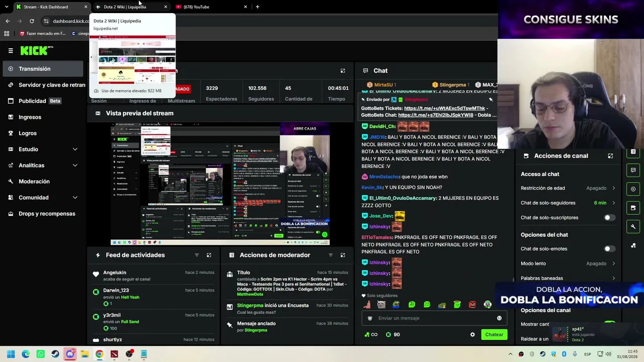Screen dimensions: 644x362
Task: Click the Kick channel points balance of 90
Action: tap(392, 335)
